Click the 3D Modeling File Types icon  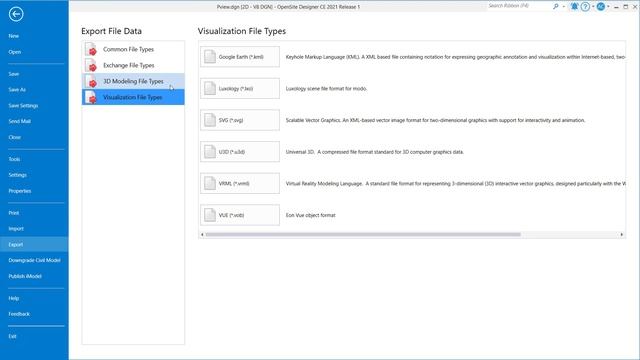(91, 81)
